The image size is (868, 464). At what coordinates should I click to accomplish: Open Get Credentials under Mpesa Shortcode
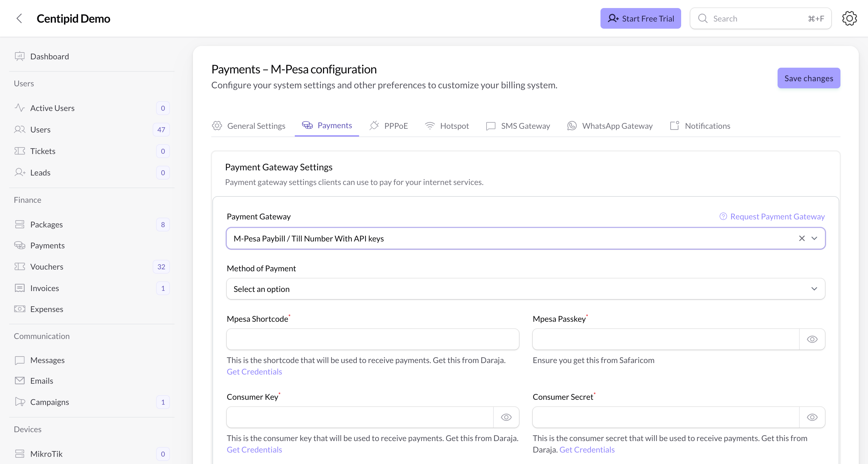tap(254, 371)
